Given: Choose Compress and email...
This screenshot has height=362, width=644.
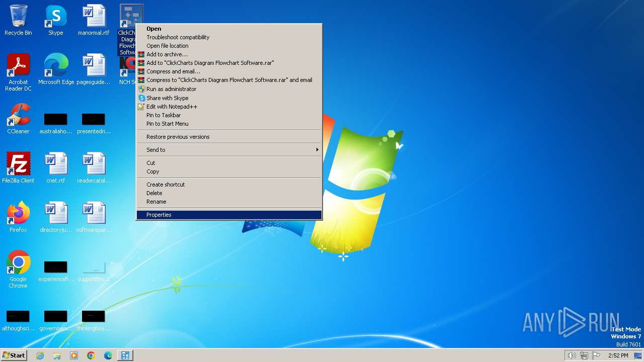Looking at the screenshot, I should pyautogui.click(x=229, y=71).
